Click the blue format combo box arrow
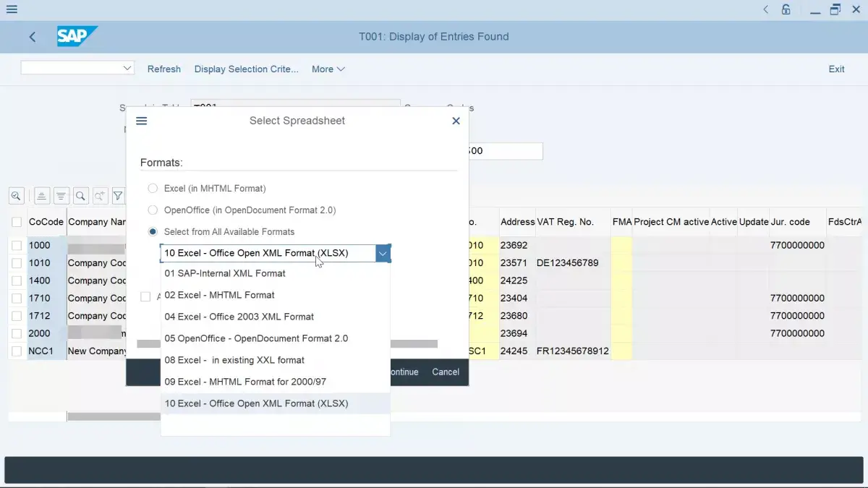 (383, 253)
